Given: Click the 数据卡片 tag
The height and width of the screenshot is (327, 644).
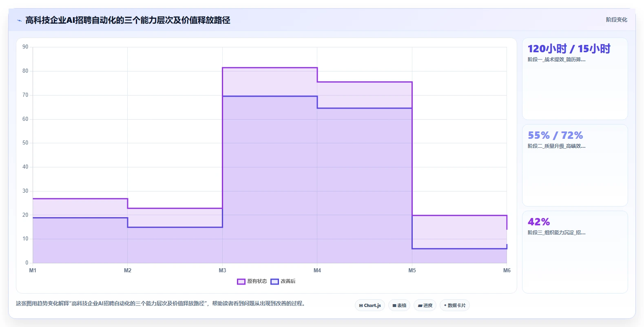Looking at the screenshot, I should coord(455,305).
